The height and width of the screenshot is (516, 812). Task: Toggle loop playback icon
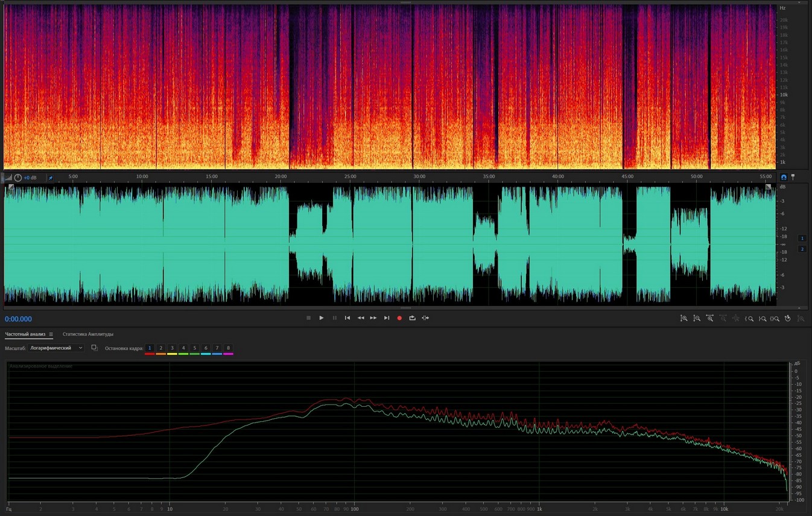(x=413, y=318)
